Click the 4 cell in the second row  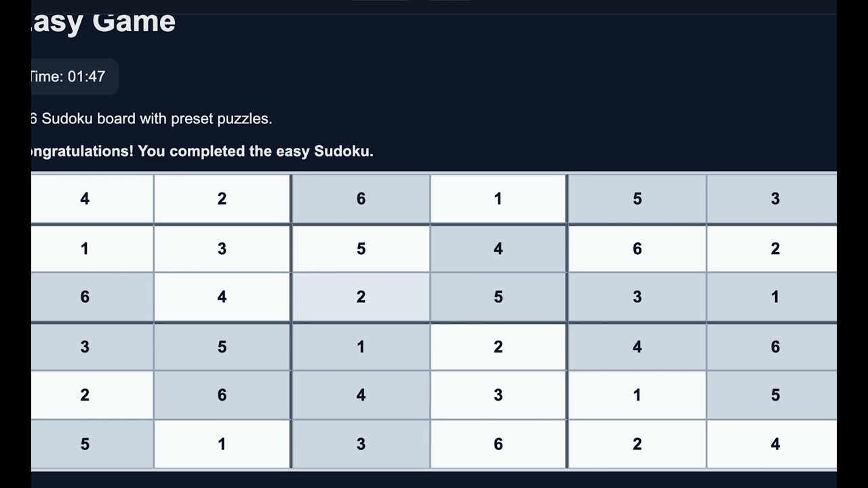tap(498, 249)
